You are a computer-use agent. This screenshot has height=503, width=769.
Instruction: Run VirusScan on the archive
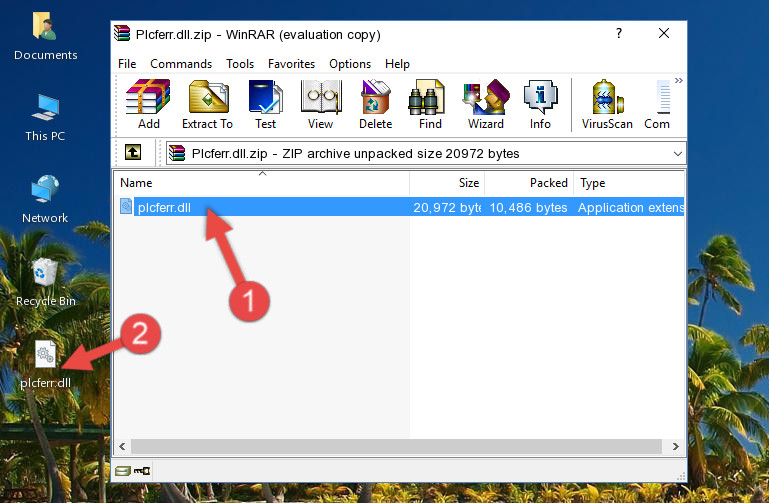click(x=607, y=104)
